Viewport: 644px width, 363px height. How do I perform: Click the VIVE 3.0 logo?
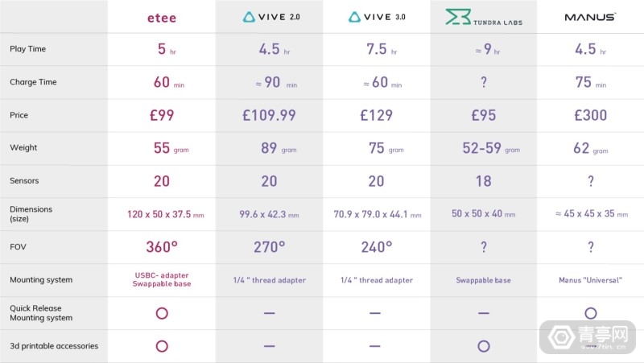click(x=377, y=17)
